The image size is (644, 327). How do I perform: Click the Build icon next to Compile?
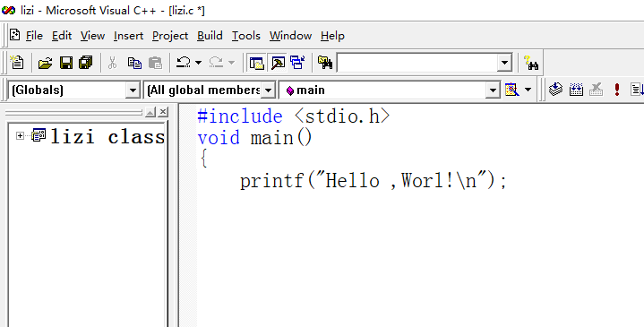pos(576,90)
